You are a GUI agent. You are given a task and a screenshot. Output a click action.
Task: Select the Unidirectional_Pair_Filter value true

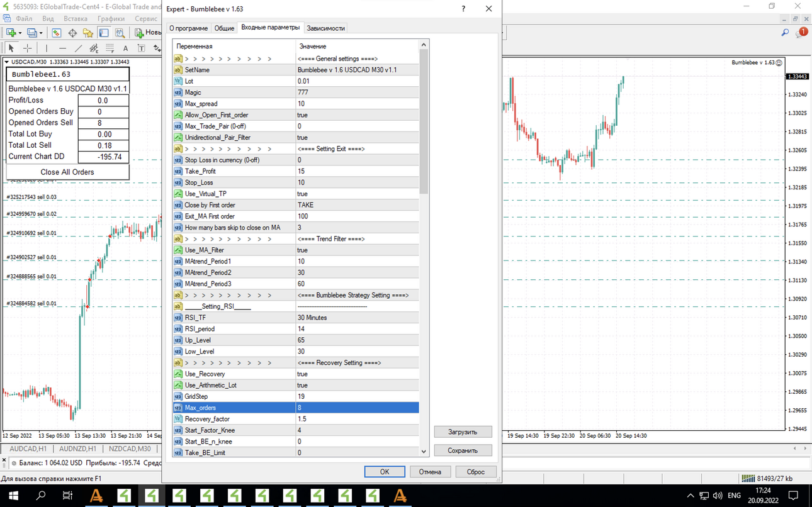point(357,138)
